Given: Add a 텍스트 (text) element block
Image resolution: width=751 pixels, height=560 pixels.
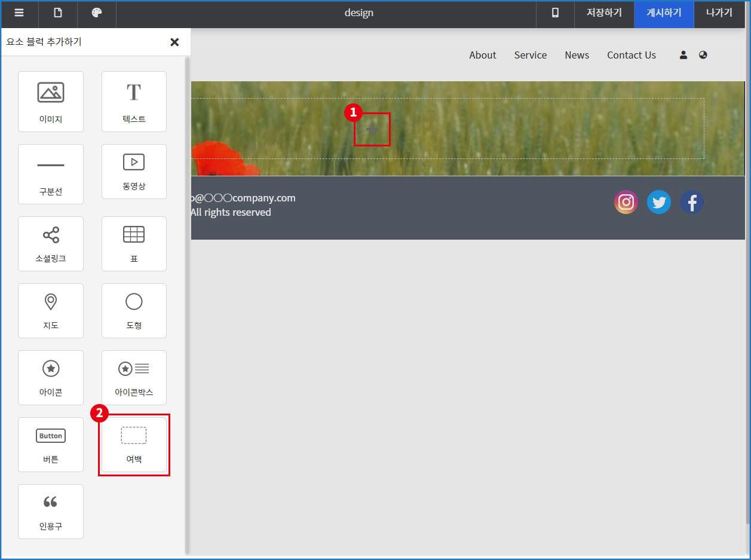Looking at the screenshot, I should [134, 102].
